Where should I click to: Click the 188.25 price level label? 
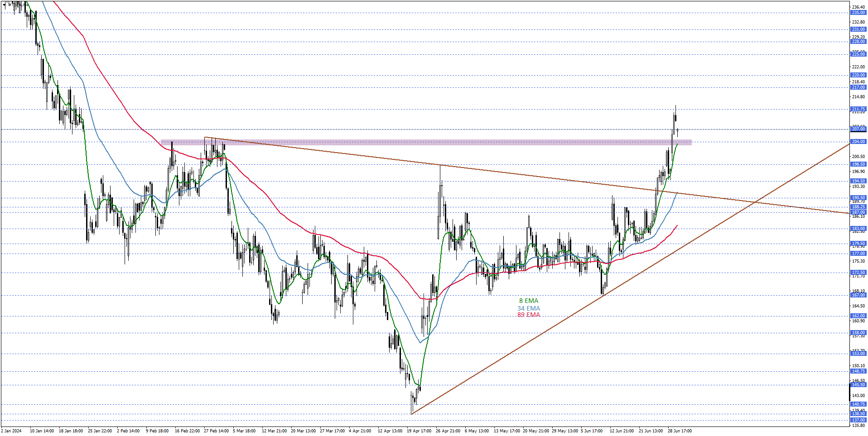tap(858, 207)
